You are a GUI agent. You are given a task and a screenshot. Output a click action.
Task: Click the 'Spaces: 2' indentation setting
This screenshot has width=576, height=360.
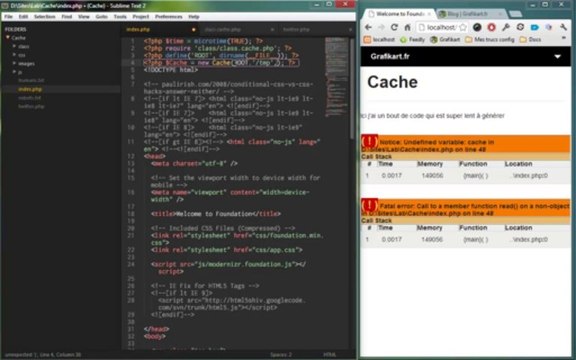281,355
